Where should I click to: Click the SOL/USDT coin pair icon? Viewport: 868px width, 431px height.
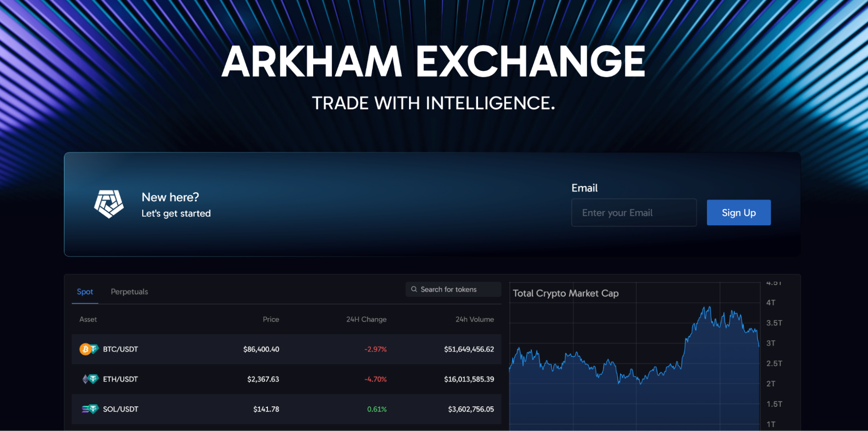coord(90,409)
